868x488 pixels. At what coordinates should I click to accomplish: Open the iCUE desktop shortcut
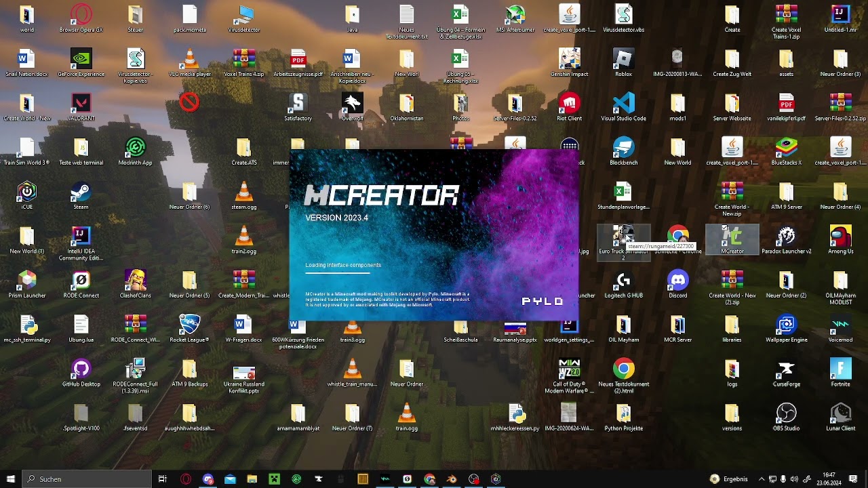[26, 196]
